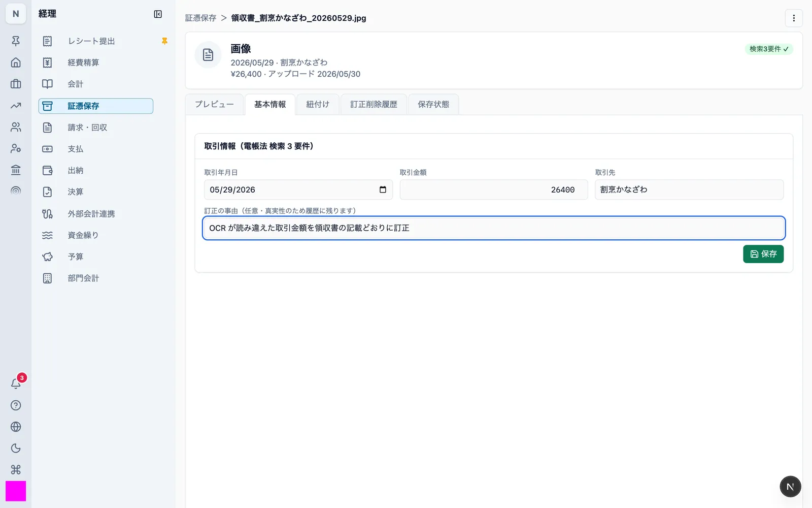Click the banknote icon for 支払
This screenshot has width=812, height=508.
pyautogui.click(x=47, y=149)
